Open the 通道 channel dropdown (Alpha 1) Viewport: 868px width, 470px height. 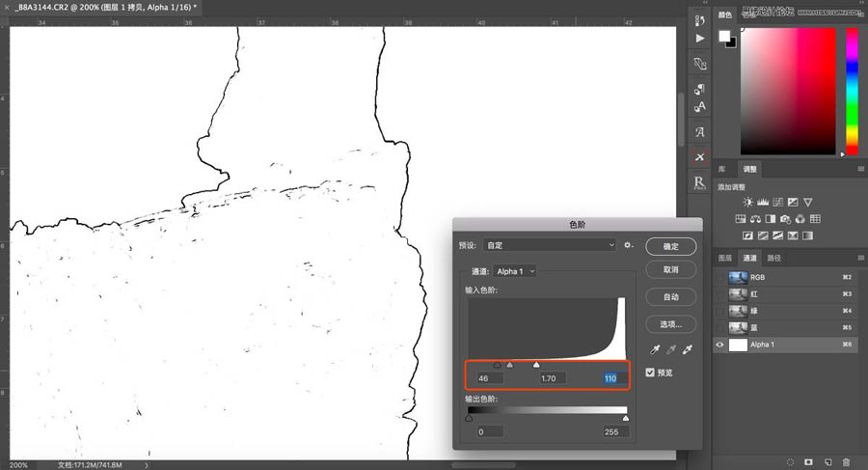click(x=515, y=272)
